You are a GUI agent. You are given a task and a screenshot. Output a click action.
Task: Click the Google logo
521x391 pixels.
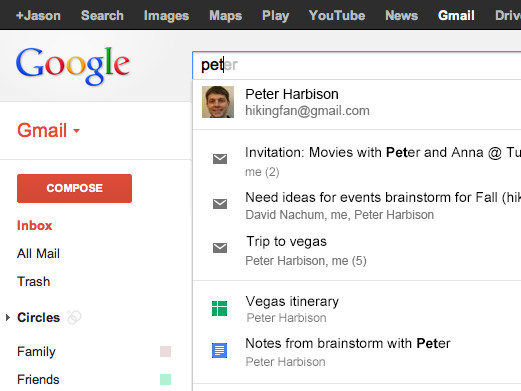(x=73, y=66)
